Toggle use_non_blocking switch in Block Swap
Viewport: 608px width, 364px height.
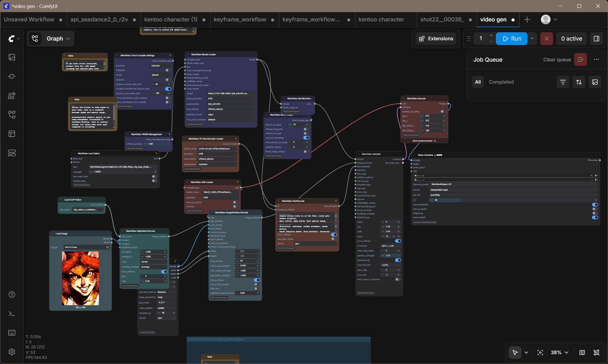click(x=306, y=138)
